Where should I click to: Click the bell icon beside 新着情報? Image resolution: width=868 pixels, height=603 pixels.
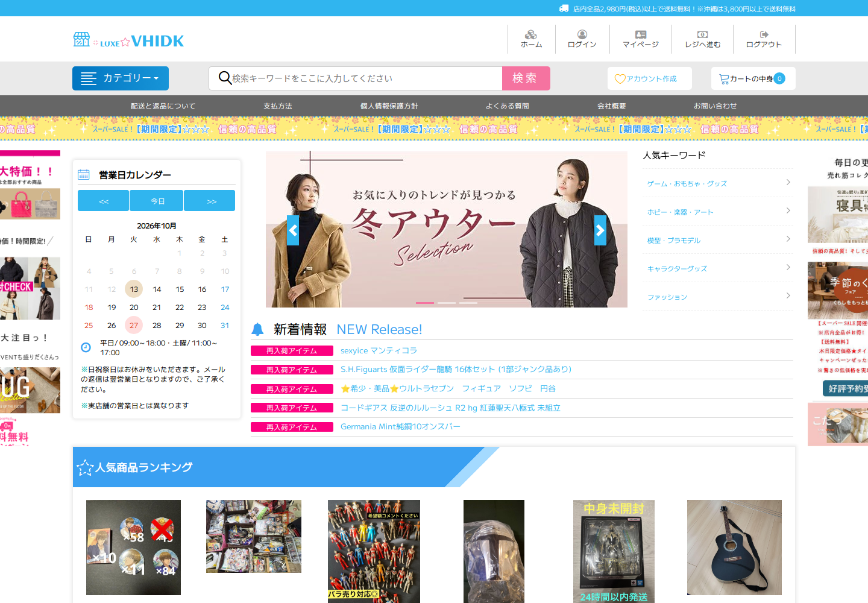coord(257,329)
